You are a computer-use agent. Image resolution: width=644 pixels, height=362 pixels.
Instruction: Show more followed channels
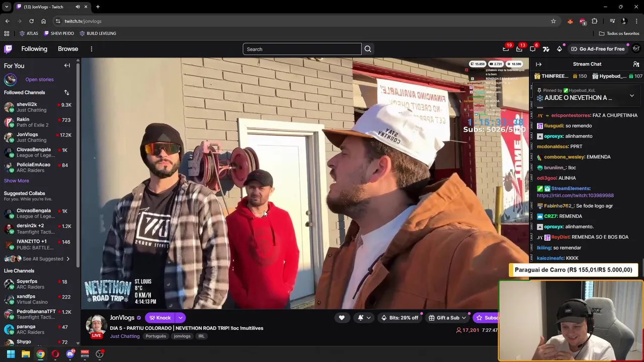(x=17, y=180)
